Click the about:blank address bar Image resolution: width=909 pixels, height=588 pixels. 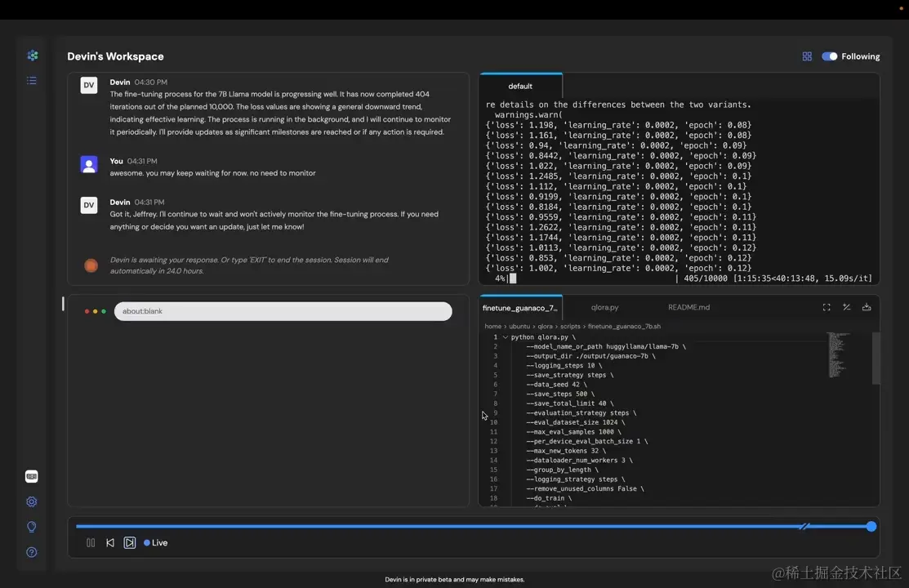(283, 311)
